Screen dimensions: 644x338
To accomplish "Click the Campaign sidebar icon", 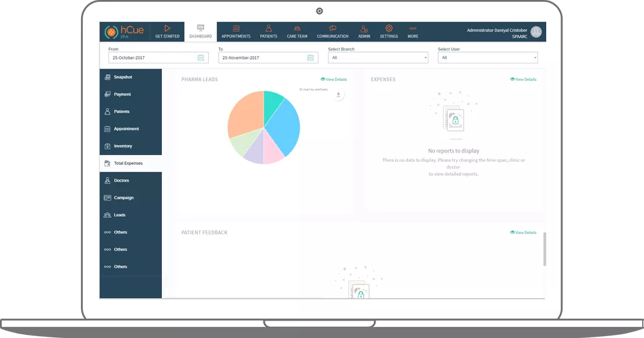I will click(x=107, y=197).
